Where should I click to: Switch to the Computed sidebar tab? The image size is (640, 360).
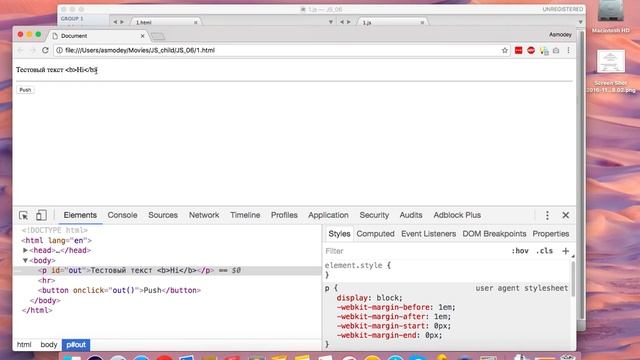point(376,234)
